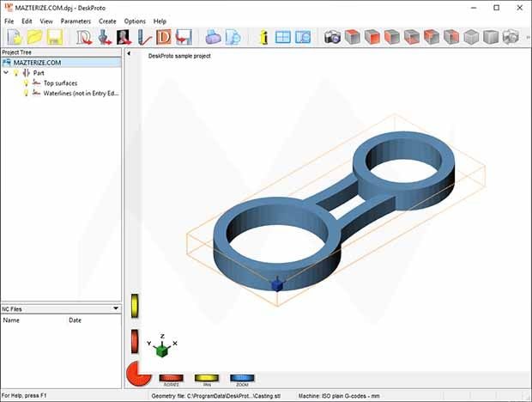Image resolution: width=532 pixels, height=402 pixels.
Task: Click the blue Zoom thumbwheel
Action: (242, 378)
